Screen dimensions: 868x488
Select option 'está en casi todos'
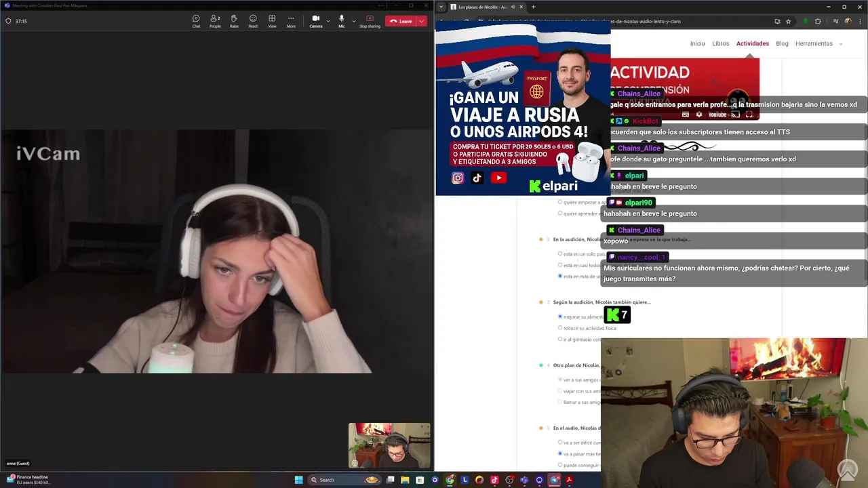click(x=560, y=265)
